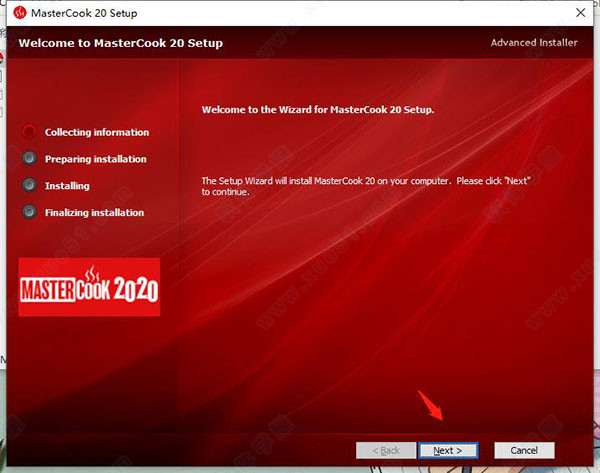Click the Installing step bullet
The image size is (600, 473).
[x=29, y=185]
